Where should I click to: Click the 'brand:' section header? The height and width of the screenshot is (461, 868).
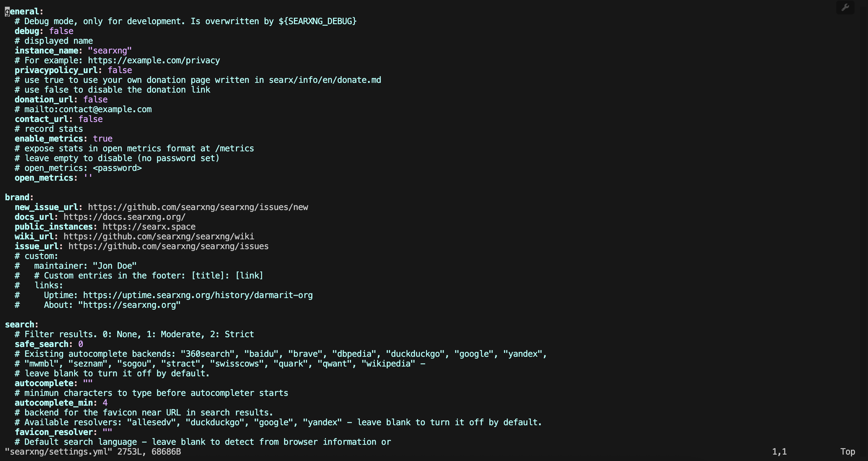click(x=19, y=197)
